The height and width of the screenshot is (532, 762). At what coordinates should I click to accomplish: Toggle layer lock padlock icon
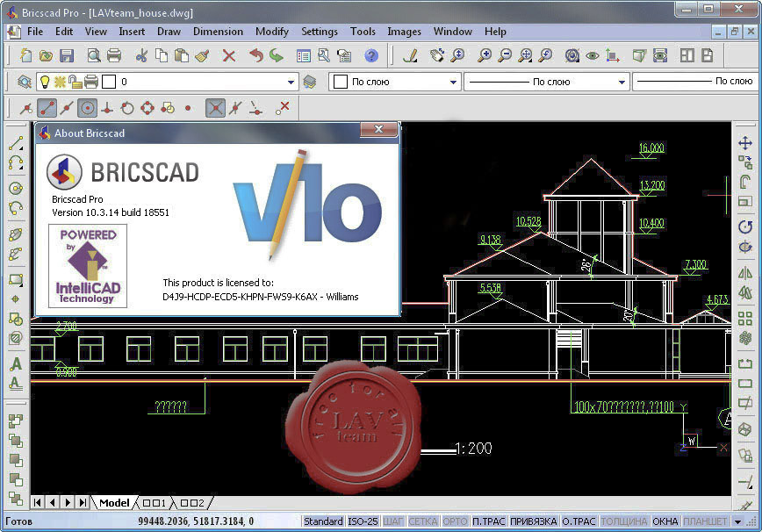[x=75, y=82]
